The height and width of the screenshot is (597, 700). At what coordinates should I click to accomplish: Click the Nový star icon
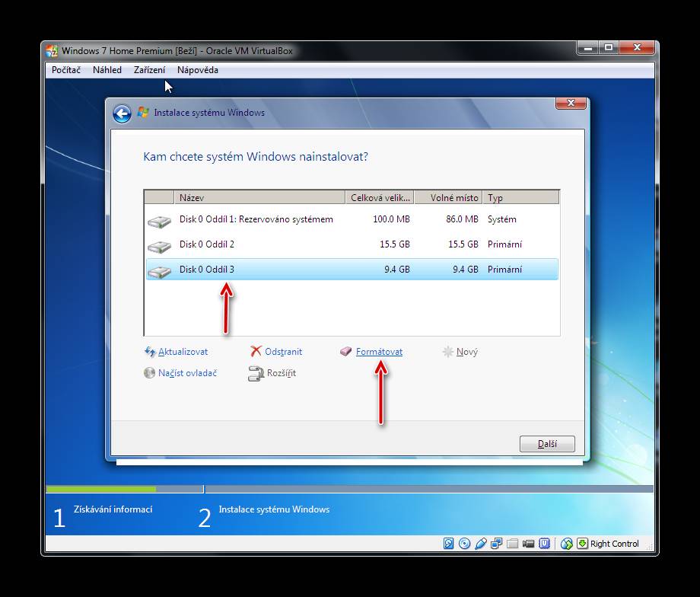pos(447,352)
